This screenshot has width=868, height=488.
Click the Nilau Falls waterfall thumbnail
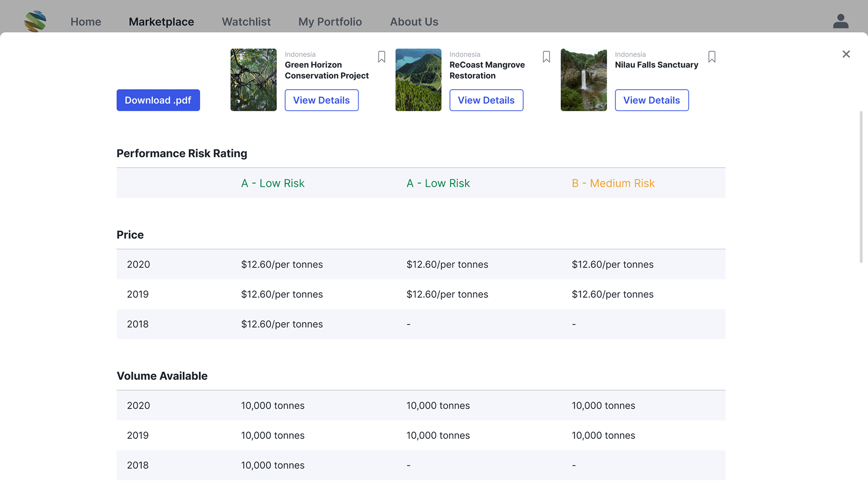coord(584,80)
